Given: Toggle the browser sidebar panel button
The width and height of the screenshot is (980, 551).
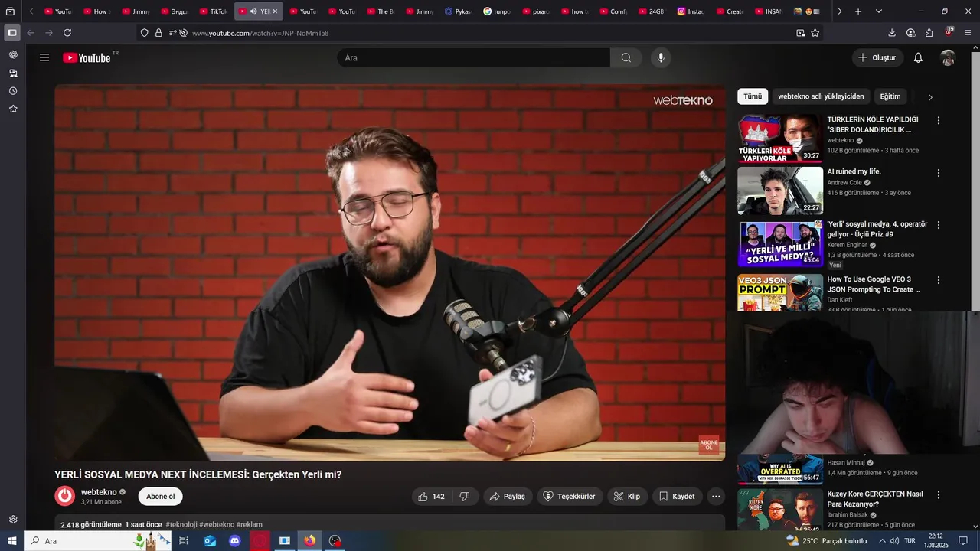Looking at the screenshot, I should [12, 33].
